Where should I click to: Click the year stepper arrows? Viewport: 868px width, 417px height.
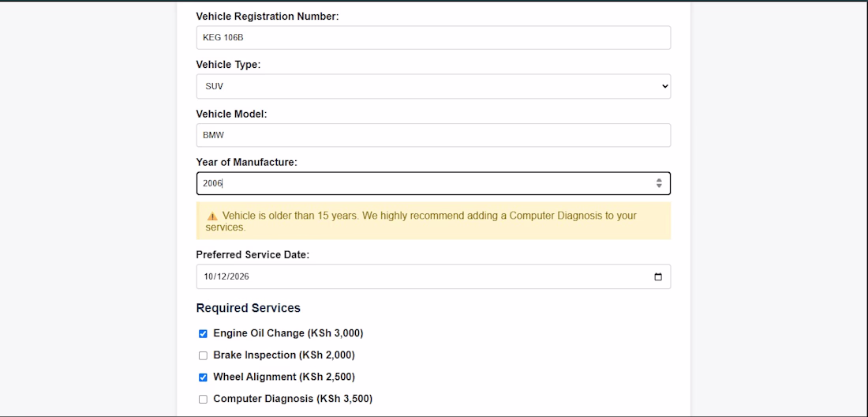point(659,183)
